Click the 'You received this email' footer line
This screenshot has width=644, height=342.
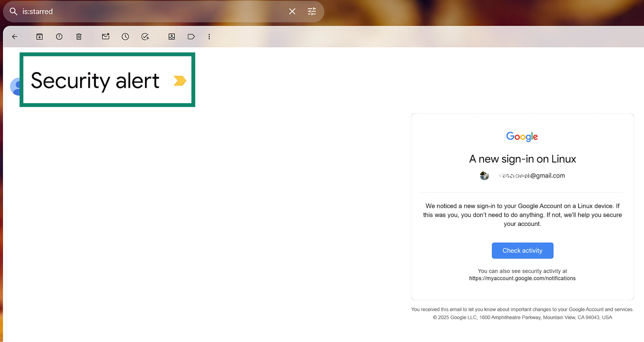click(x=522, y=310)
